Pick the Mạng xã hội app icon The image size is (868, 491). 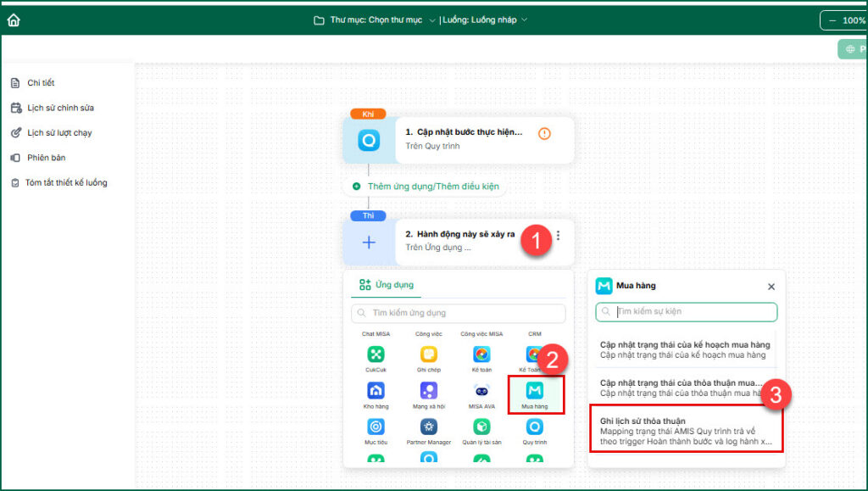[429, 391]
